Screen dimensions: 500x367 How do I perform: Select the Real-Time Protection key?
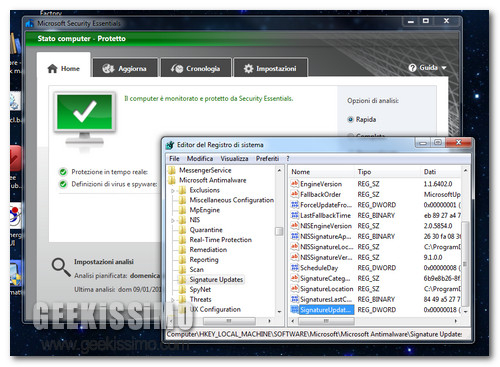[x=221, y=240]
